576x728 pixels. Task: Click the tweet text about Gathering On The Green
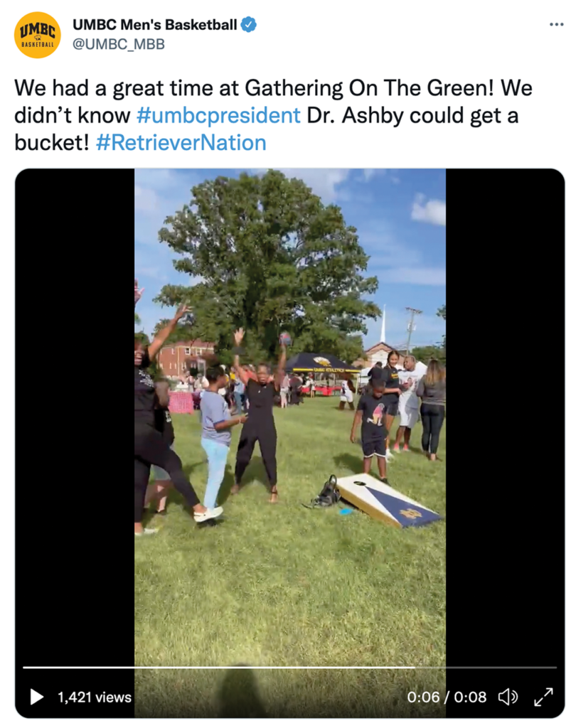pyautogui.click(x=273, y=115)
